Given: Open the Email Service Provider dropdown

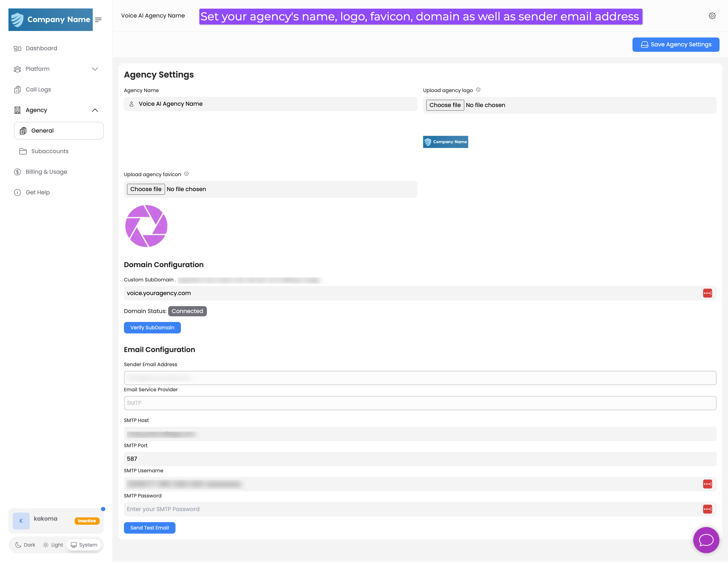Looking at the screenshot, I should pyautogui.click(x=420, y=403).
